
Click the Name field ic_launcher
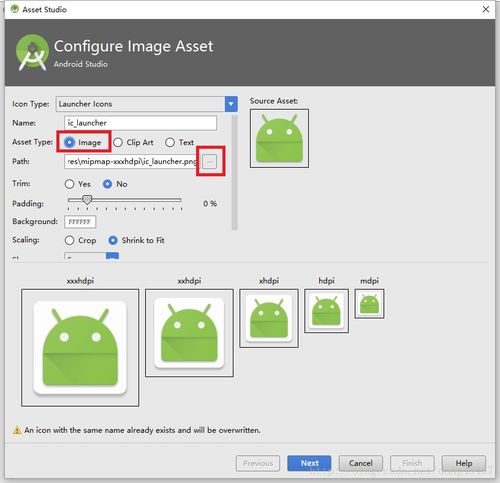tap(140, 123)
